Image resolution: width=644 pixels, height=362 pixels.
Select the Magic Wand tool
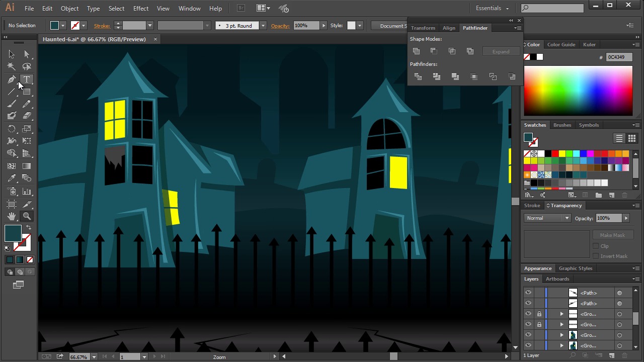click(x=12, y=66)
